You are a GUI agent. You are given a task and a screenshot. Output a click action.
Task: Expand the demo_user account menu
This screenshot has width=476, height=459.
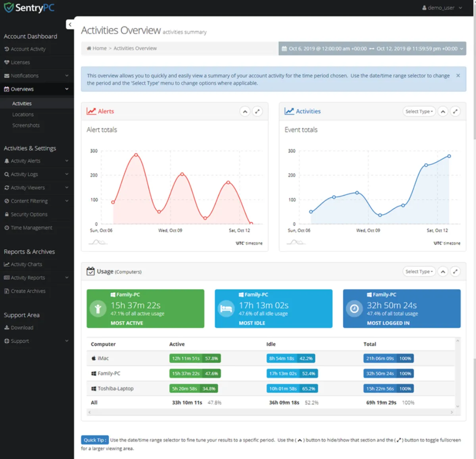click(x=442, y=8)
